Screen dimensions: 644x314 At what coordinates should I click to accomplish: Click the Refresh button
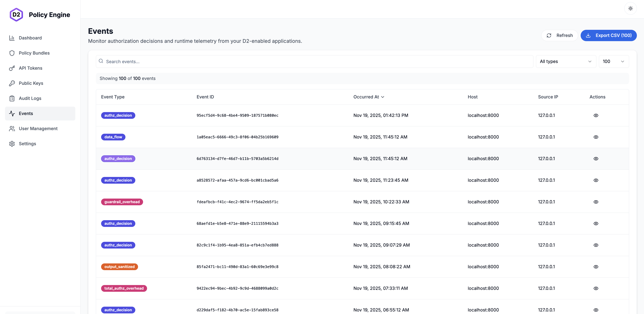click(x=559, y=35)
